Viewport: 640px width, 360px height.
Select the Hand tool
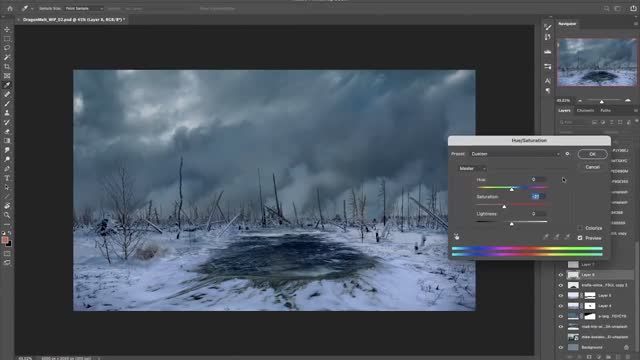click(x=7, y=206)
